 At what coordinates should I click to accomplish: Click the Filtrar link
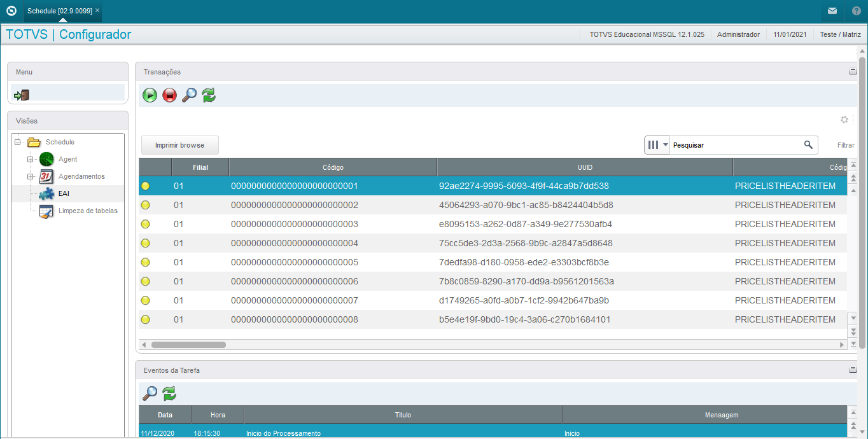[846, 145]
